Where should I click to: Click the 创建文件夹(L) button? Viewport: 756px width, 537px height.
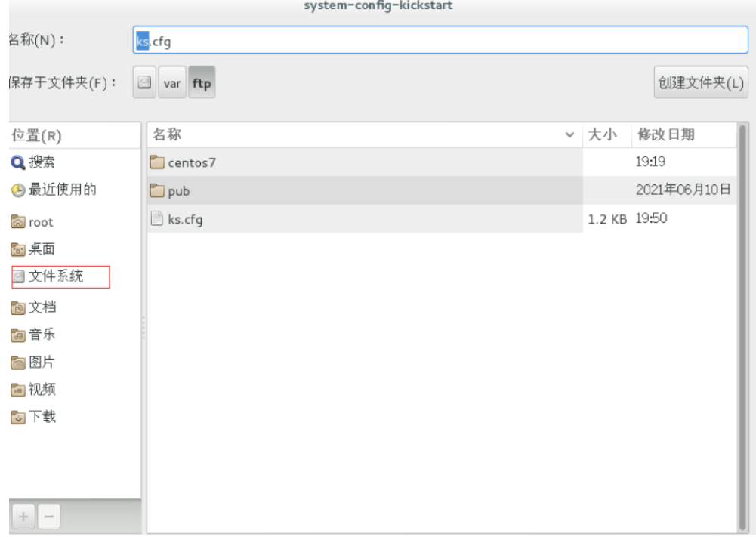click(x=701, y=82)
